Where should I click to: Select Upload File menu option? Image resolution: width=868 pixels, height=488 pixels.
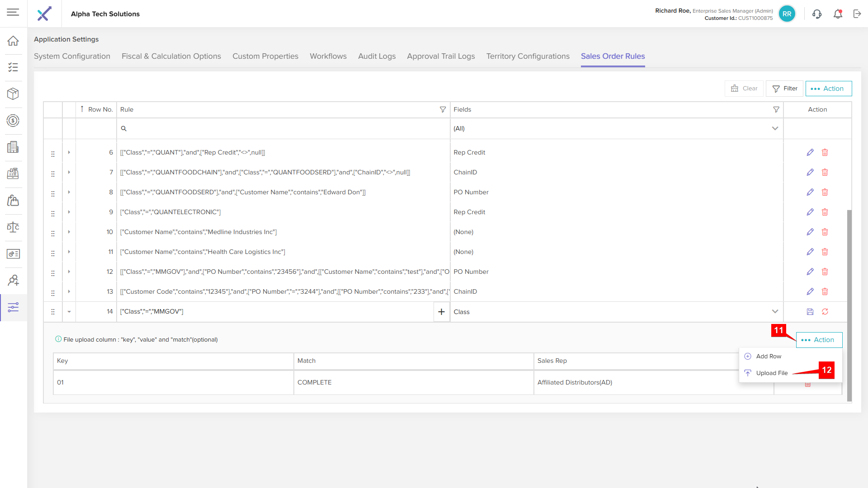(x=771, y=373)
